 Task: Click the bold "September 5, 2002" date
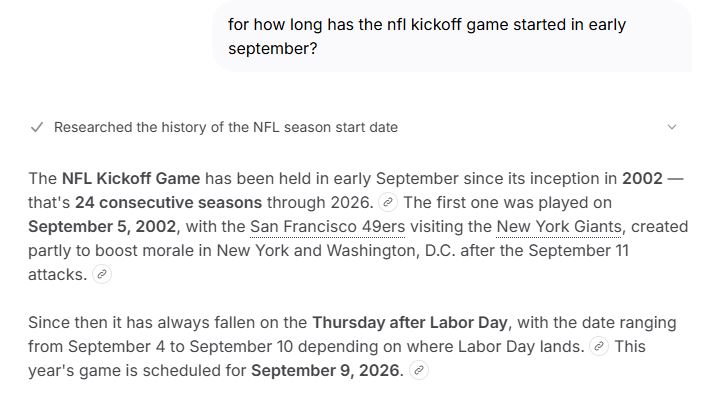[x=102, y=226]
